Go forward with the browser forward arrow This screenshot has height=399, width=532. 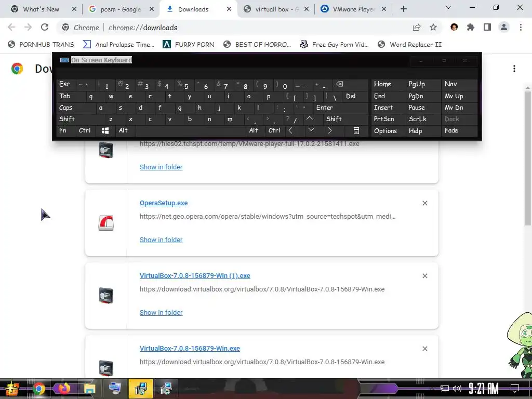point(28,27)
